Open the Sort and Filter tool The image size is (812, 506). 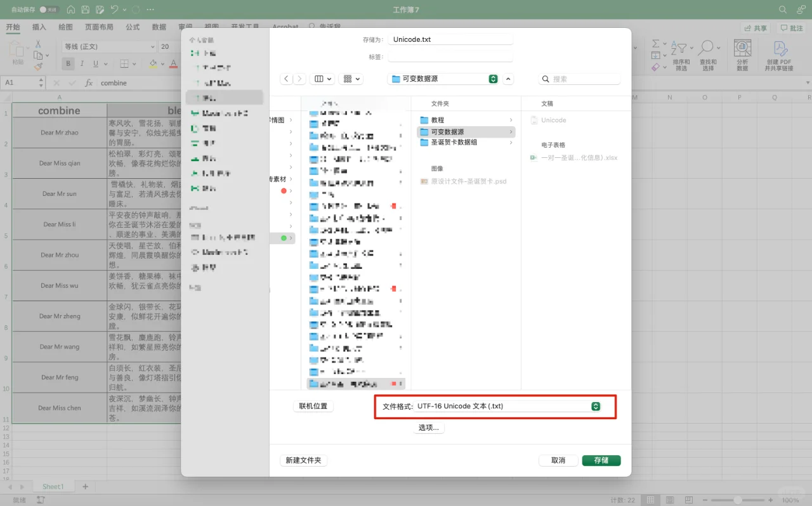click(x=681, y=55)
